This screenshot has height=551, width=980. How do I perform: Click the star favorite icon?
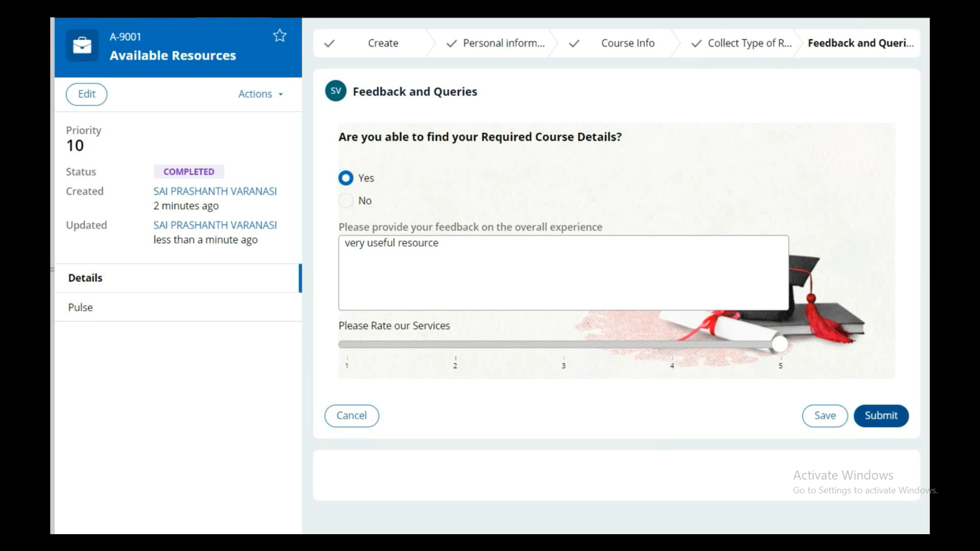click(x=280, y=36)
